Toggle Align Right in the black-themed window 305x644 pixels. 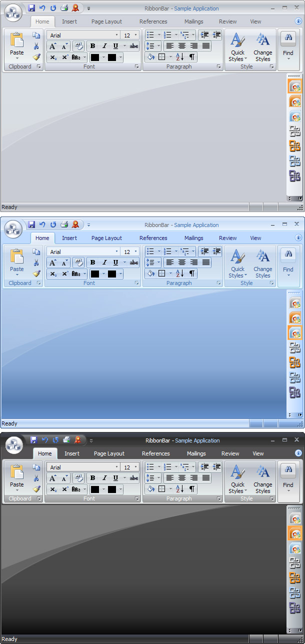(x=194, y=478)
